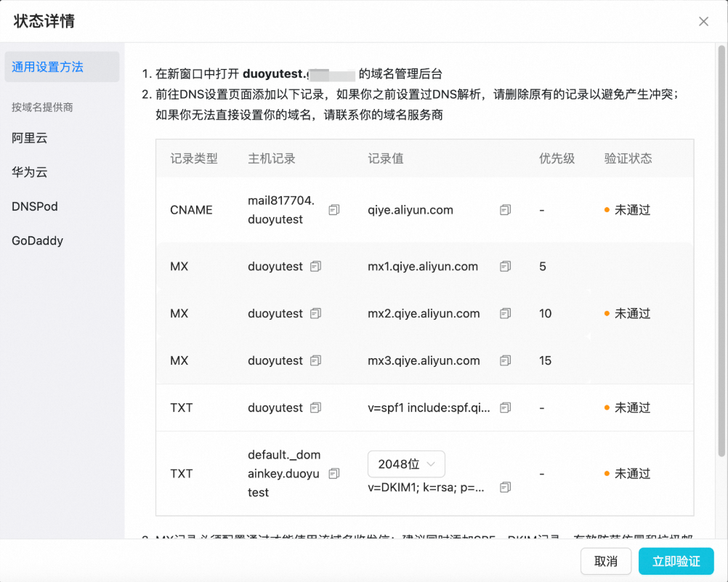
Task: Click the mx1.qiye.aliyun.com value text
Action: [423, 266]
